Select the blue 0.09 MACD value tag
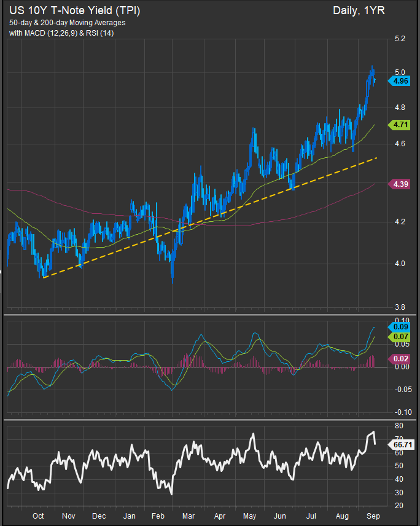This screenshot has width=420, height=526. click(x=399, y=327)
